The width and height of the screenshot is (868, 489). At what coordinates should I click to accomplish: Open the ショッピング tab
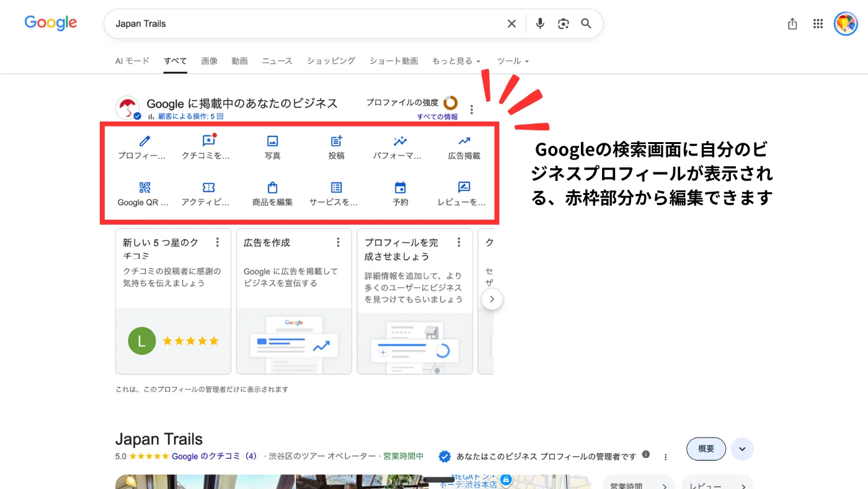[x=331, y=61]
